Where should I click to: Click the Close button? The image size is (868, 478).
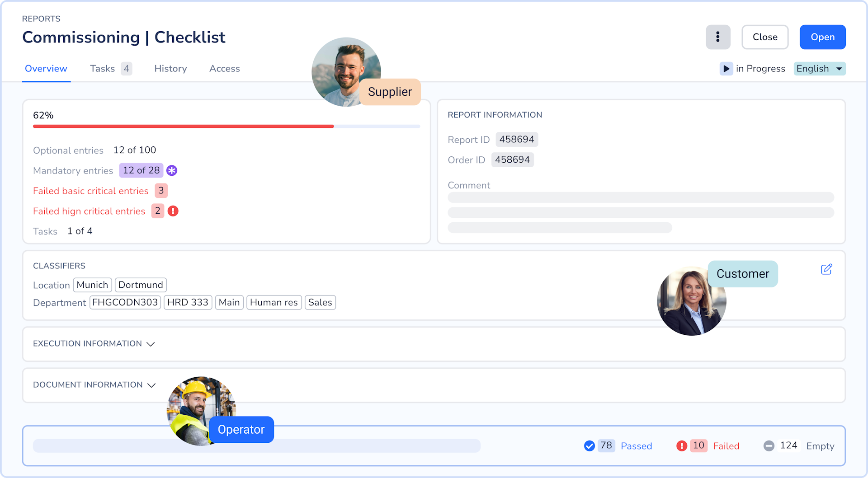(x=765, y=37)
